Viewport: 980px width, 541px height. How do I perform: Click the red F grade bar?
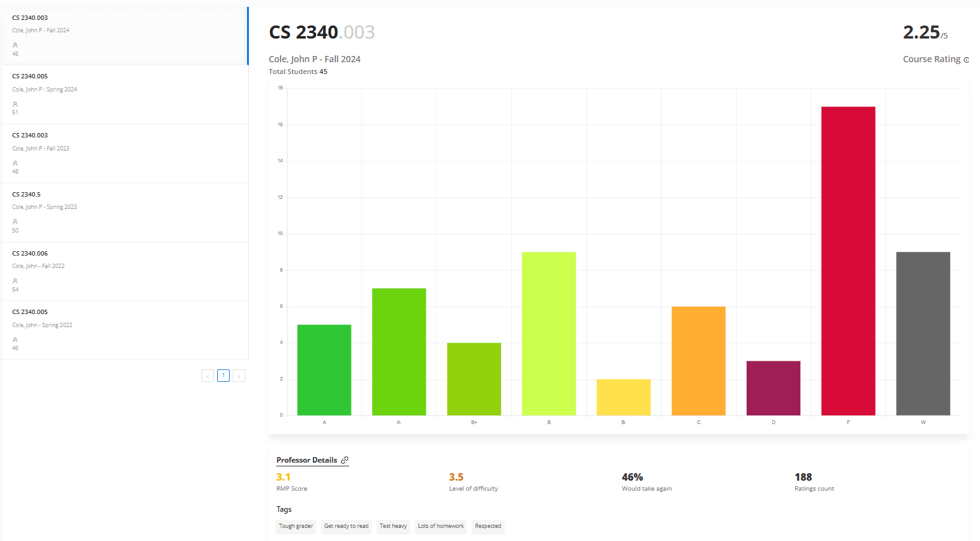(x=848, y=261)
